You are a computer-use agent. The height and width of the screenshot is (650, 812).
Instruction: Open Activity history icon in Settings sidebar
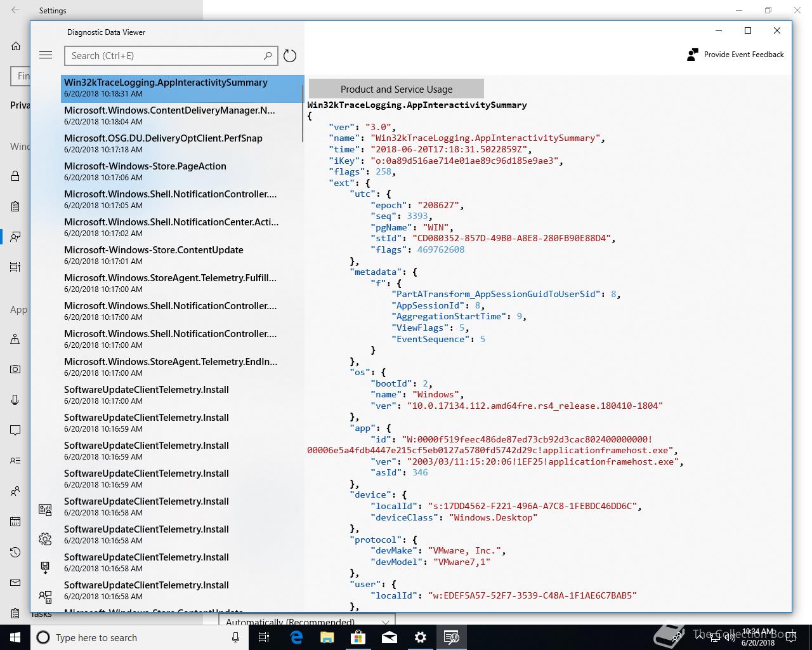tap(15, 267)
